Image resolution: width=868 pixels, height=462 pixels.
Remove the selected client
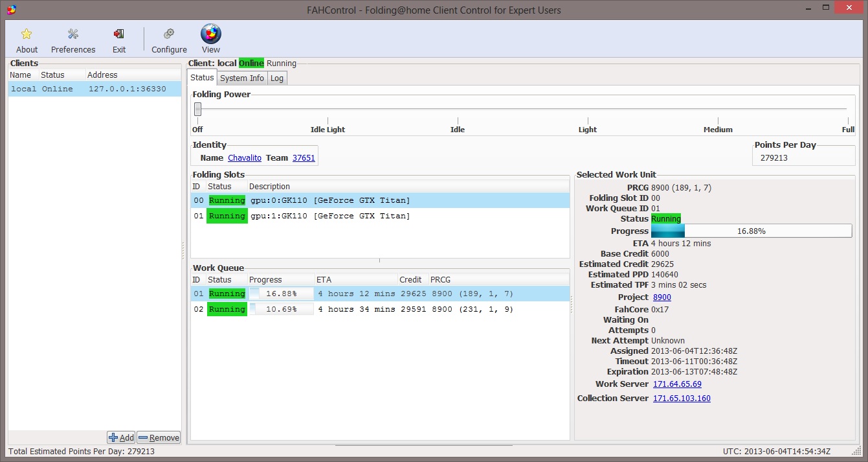(159, 437)
